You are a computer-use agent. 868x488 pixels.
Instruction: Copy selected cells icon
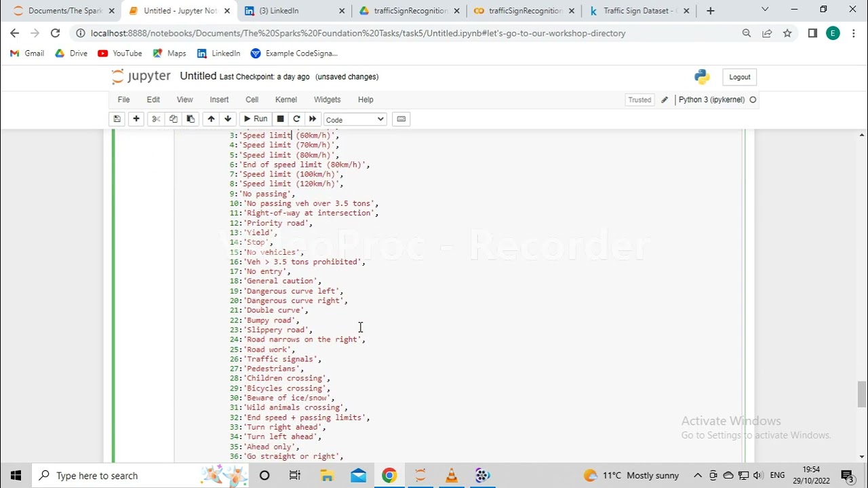pos(174,119)
